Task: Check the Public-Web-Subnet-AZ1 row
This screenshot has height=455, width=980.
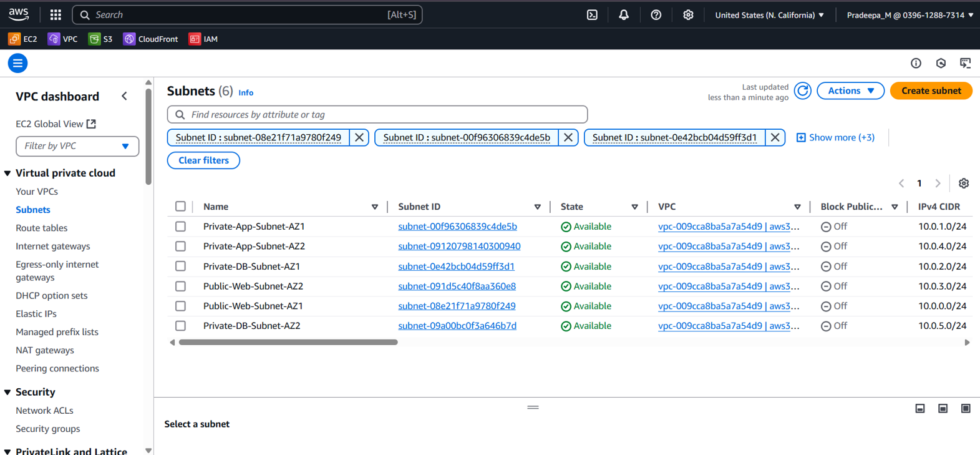Action: pyautogui.click(x=180, y=306)
